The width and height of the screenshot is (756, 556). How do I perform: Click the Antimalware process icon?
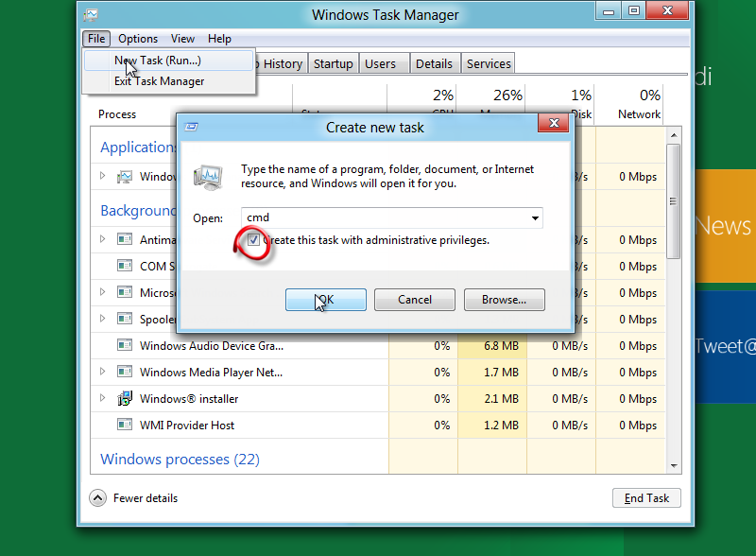125,239
